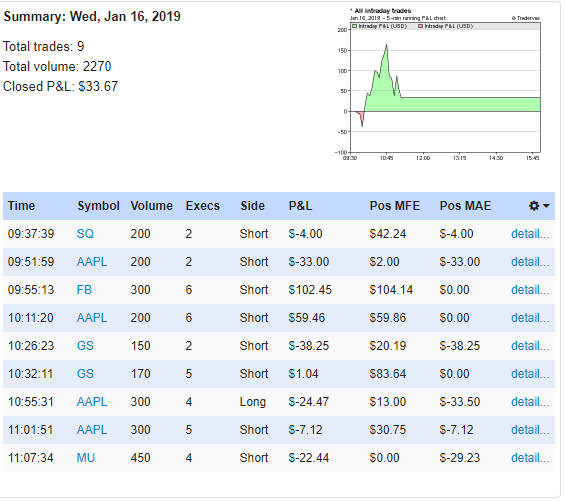Open the table settings gear dropdown
Viewport: 565px width, 501px height.
pos(539,206)
